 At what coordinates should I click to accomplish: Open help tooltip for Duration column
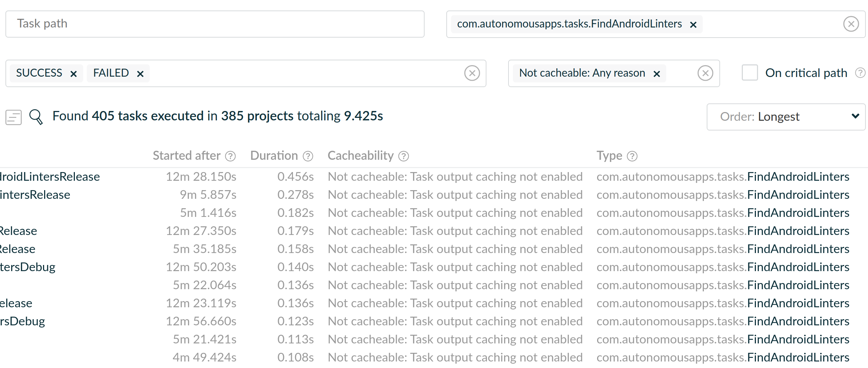click(x=308, y=156)
